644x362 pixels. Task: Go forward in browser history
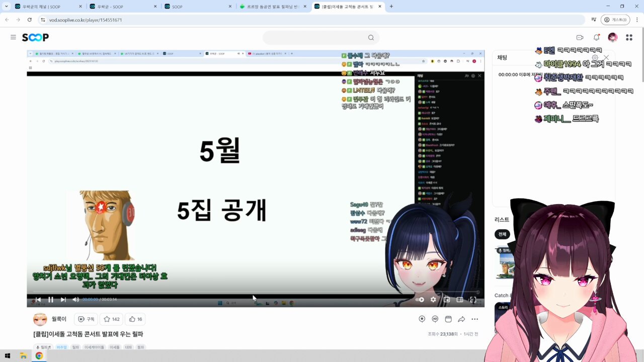(x=18, y=20)
